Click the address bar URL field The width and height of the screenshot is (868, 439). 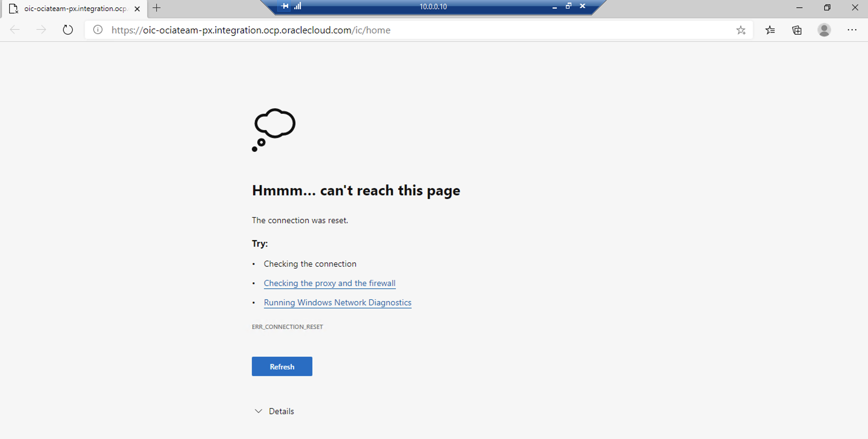[404, 30]
